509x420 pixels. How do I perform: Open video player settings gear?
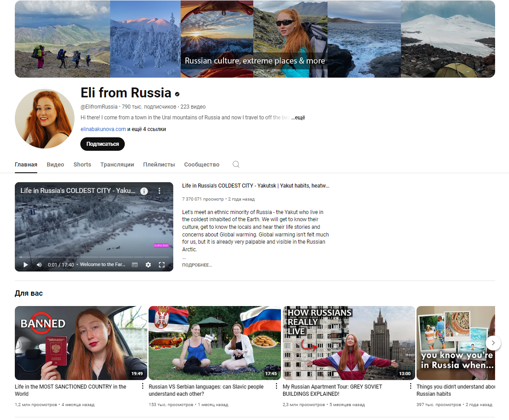pyautogui.click(x=149, y=265)
